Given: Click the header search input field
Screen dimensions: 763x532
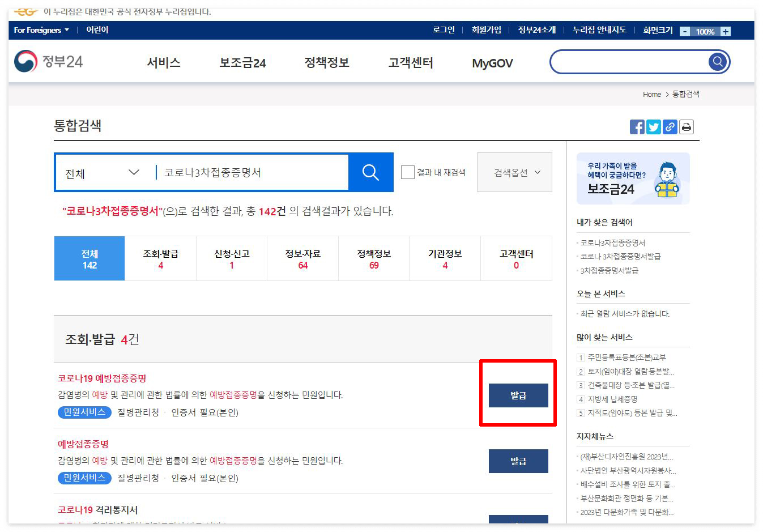Looking at the screenshot, I should coord(630,61).
